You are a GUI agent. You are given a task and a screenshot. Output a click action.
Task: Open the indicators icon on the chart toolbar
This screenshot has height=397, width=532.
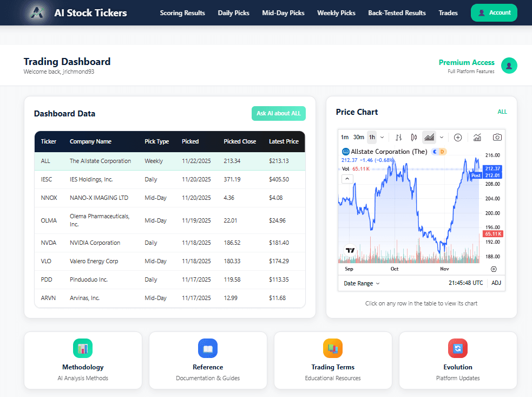[x=477, y=137]
